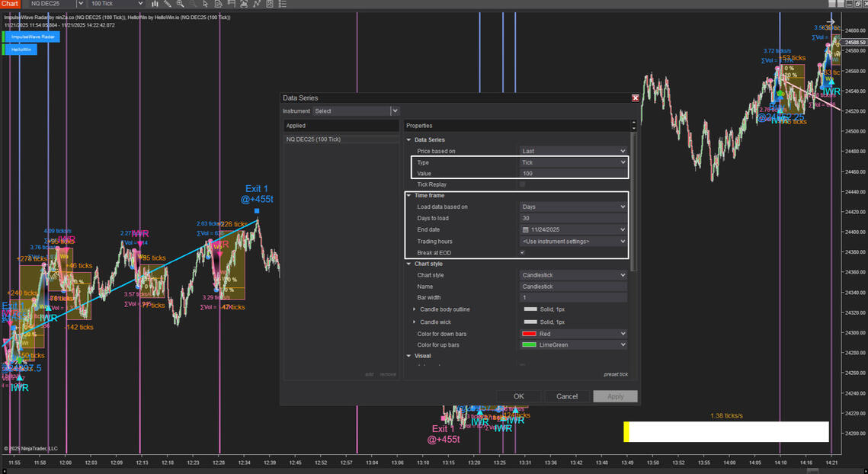The width and height of the screenshot is (868, 474).
Task: Enable the Tick Replay checkbox
Action: pyautogui.click(x=522, y=184)
